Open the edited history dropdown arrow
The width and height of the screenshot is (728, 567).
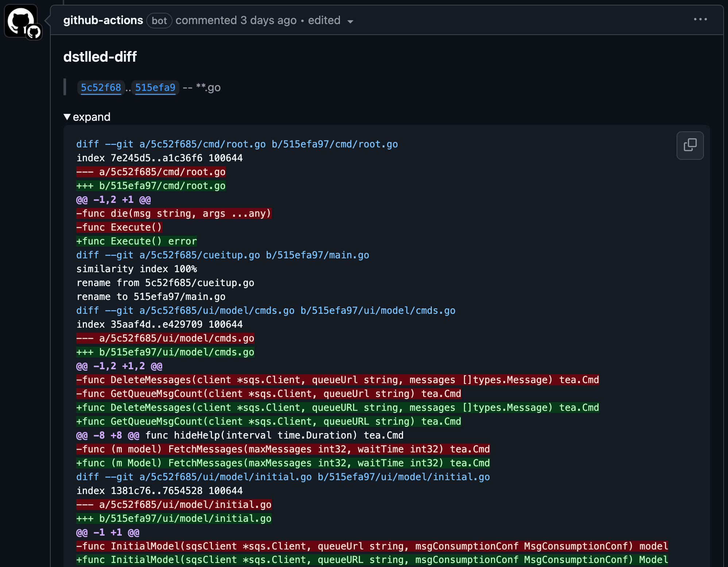click(x=351, y=22)
